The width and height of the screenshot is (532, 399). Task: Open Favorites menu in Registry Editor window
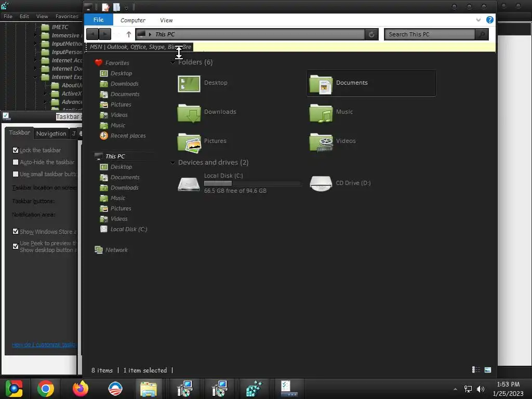[67, 16]
